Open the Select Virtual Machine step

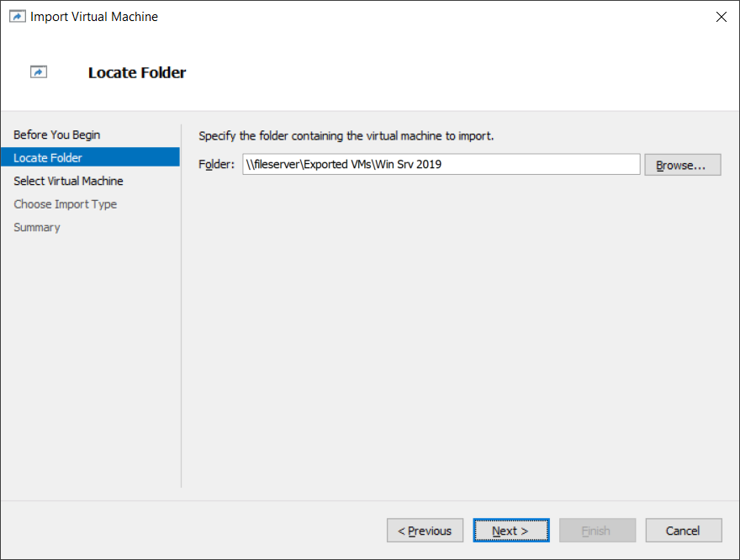(x=68, y=181)
